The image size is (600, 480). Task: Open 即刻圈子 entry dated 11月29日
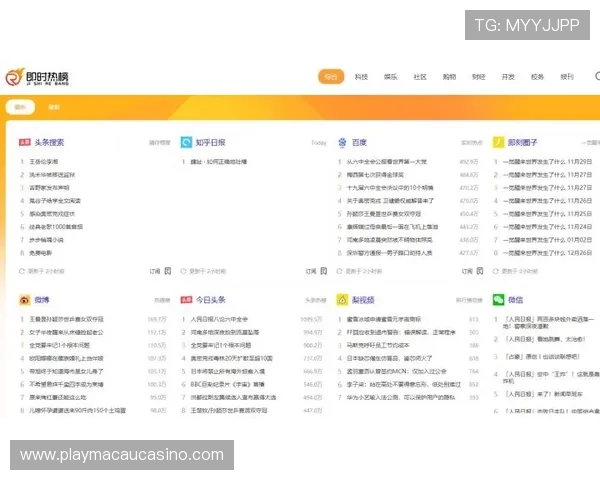[x=547, y=162]
